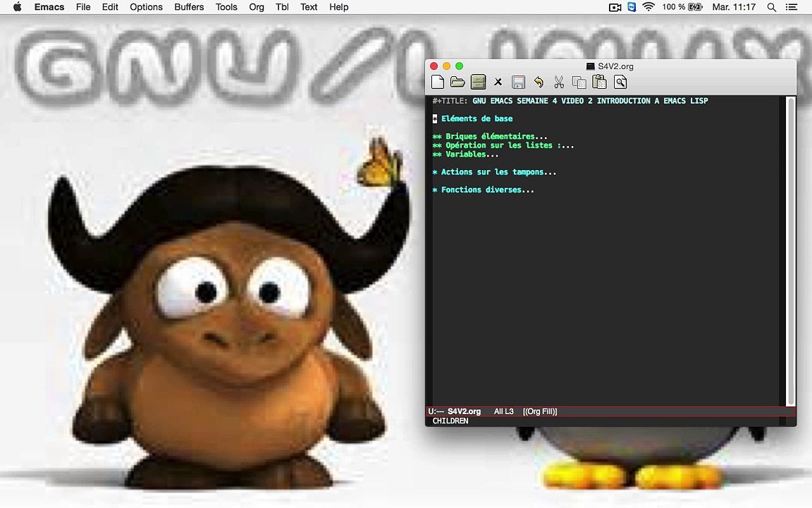The height and width of the screenshot is (508, 812).
Task: Open the Dired directory toolbar icon
Action: click(x=478, y=82)
